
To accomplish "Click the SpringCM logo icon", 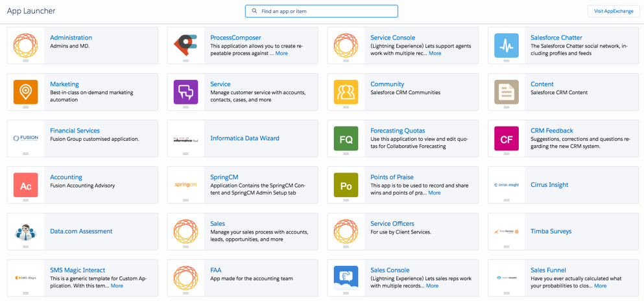I will click(185, 185).
